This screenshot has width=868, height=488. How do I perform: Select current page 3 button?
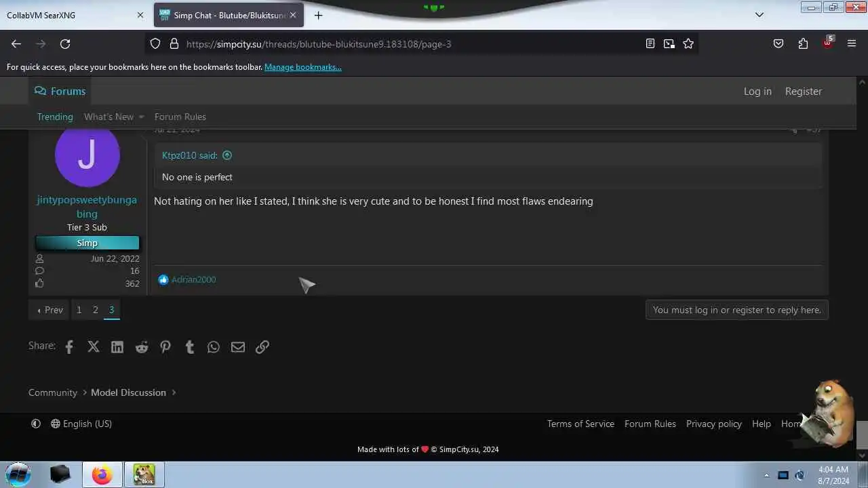click(112, 310)
